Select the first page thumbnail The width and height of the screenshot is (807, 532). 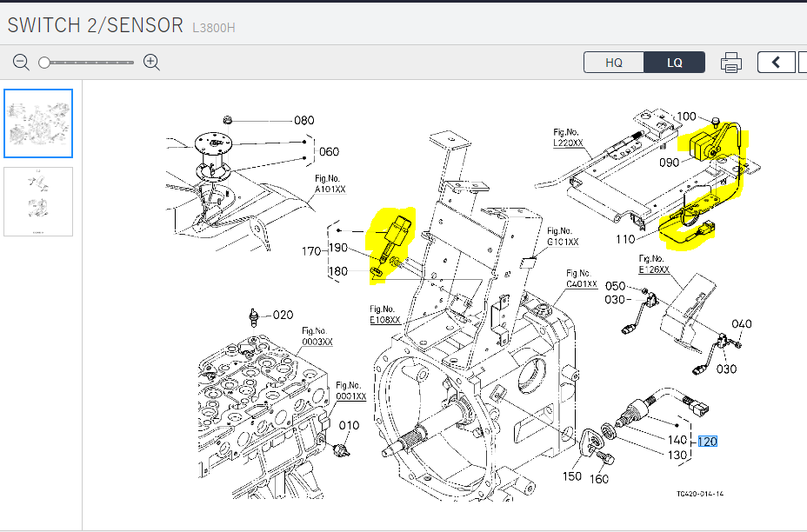point(38,123)
